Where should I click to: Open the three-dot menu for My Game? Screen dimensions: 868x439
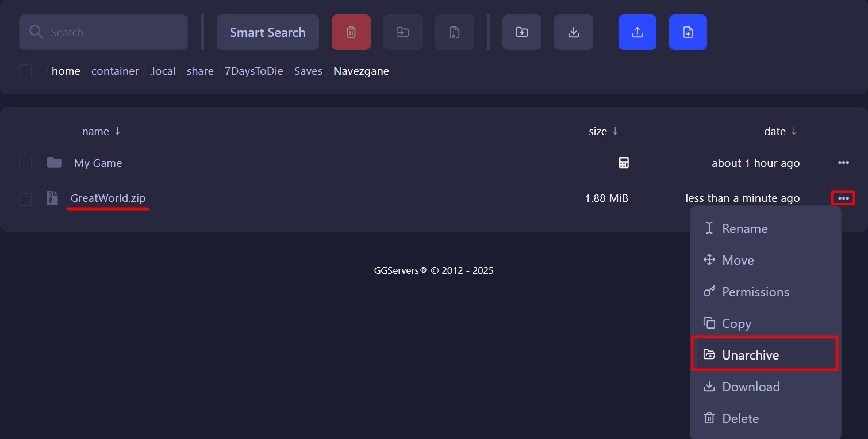pyautogui.click(x=843, y=163)
